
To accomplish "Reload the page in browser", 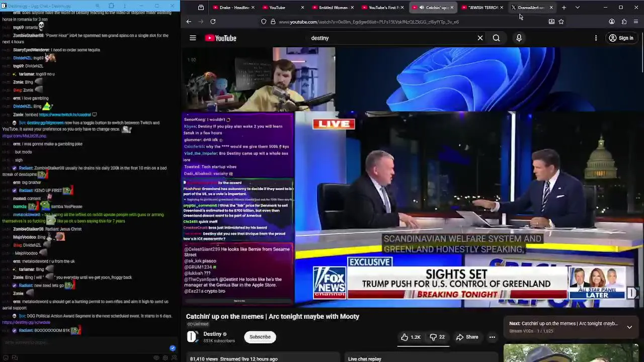I will (x=213, y=22).
